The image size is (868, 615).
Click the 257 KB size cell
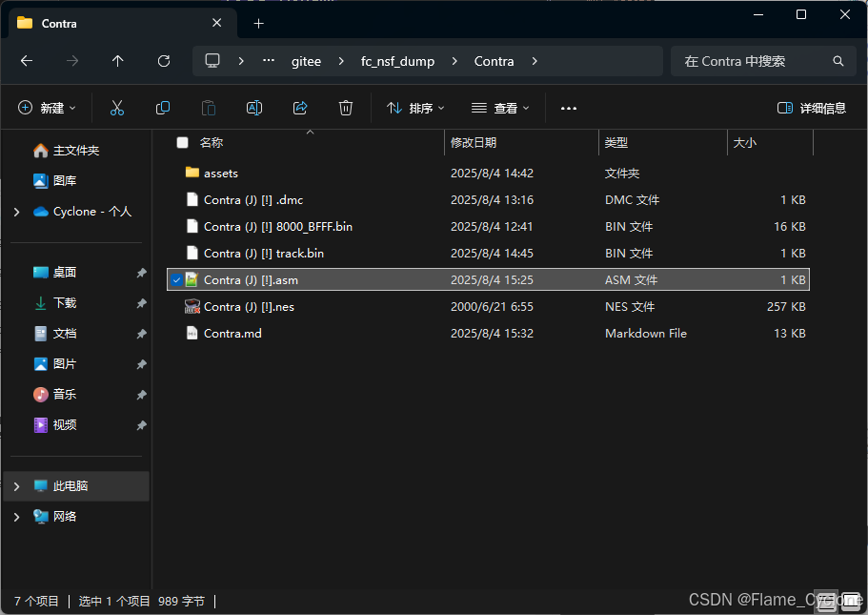[x=786, y=306]
